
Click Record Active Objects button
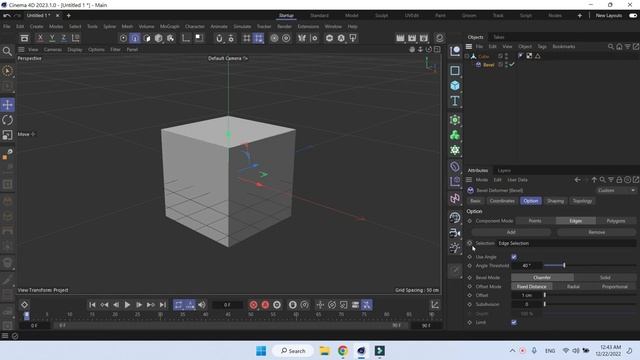click(253, 305)
